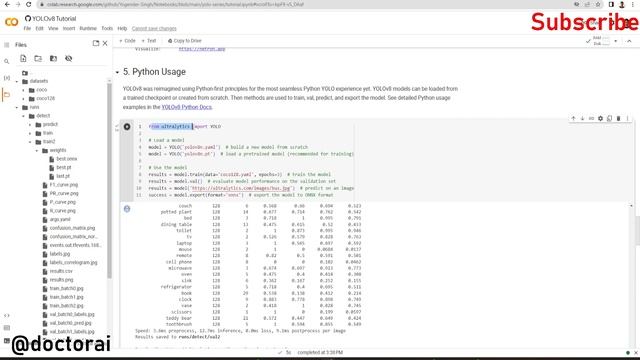640x360 pixels.
Task: Reload the browser page
Action: tap(28, 4)
